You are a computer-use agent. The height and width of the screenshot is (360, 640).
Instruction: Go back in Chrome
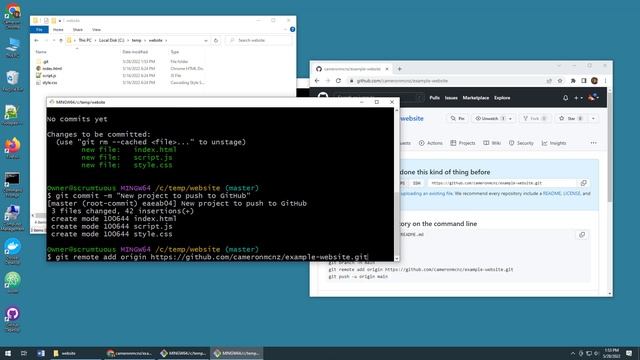click(x=317, y=81)
